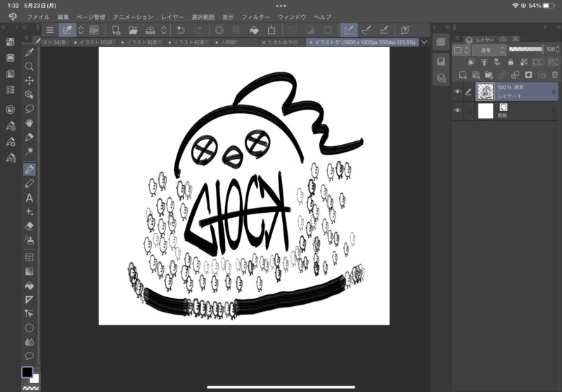This screenshot has width=562, height=392.
Task: Click the black main color swatch
Action: click(x=27, y=372)
